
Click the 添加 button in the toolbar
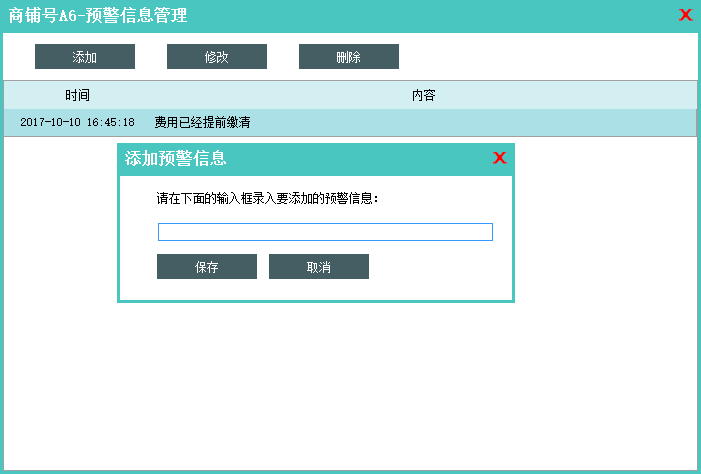[85, 57]
